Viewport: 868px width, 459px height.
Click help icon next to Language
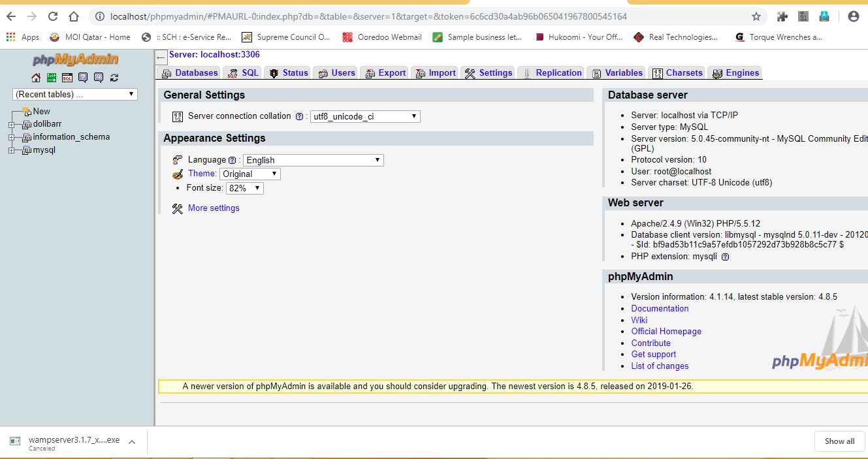coord(232,161)
